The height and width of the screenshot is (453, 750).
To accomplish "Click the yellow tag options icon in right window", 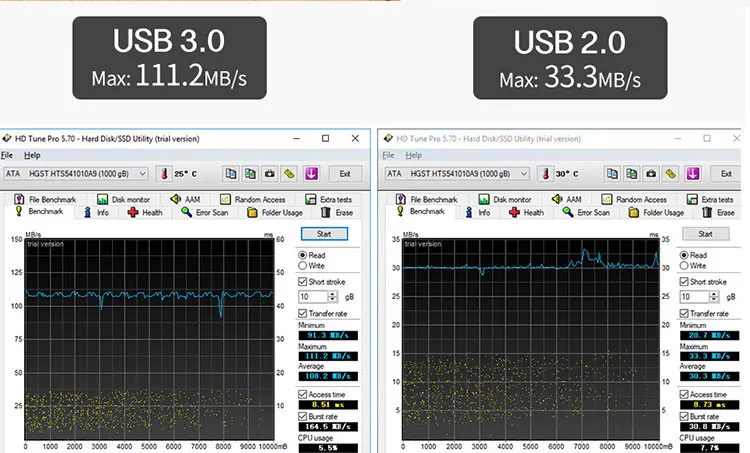I will pos(671,174).
